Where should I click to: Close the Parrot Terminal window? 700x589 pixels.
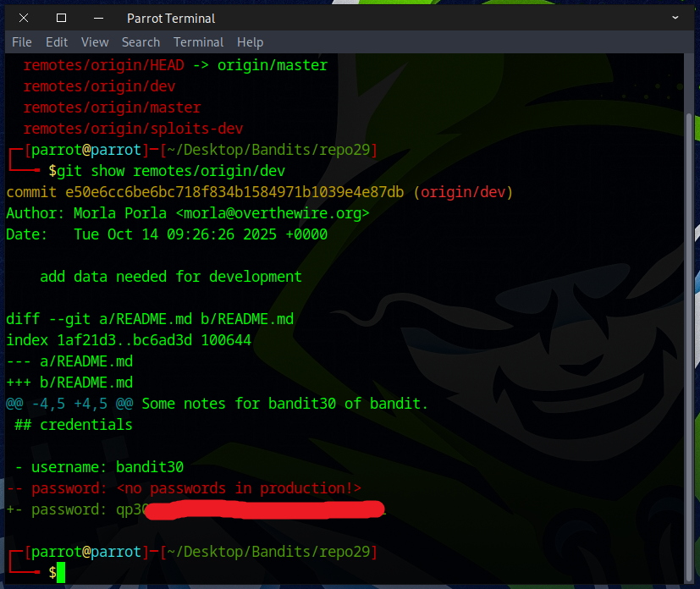(24, 18)
